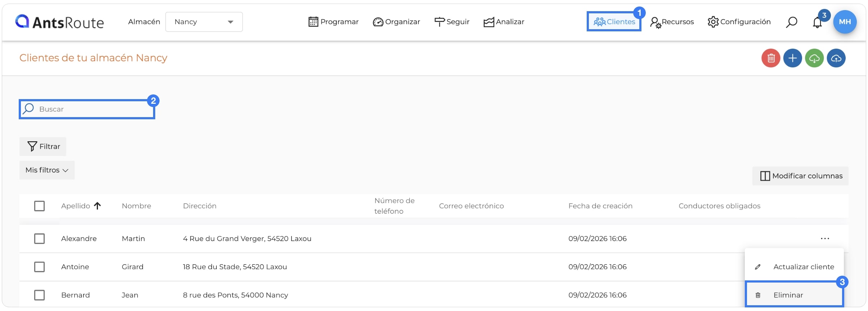
Task: Click Conductores obligados column header
Action: 719,206
